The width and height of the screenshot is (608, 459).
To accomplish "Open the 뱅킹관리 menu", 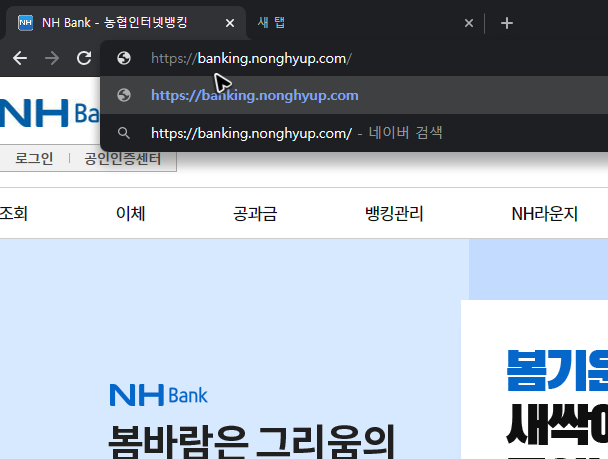I will pyautogui.click(x=394, y=214).
